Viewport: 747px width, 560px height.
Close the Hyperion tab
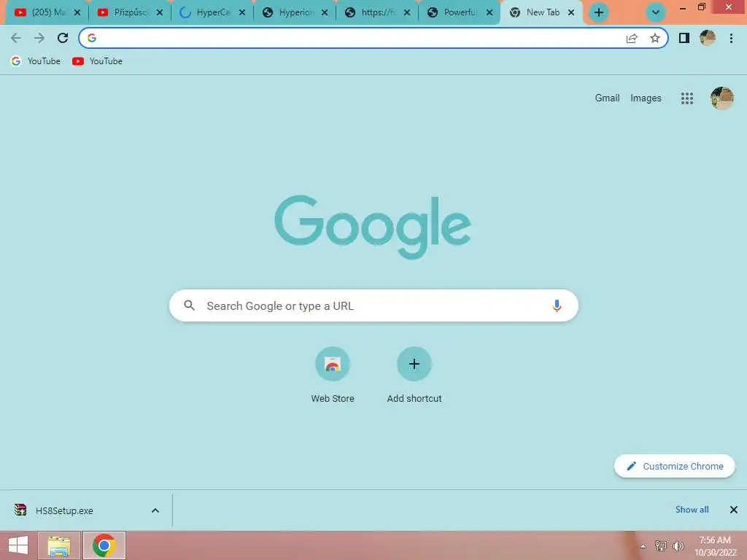pos(325,12)
